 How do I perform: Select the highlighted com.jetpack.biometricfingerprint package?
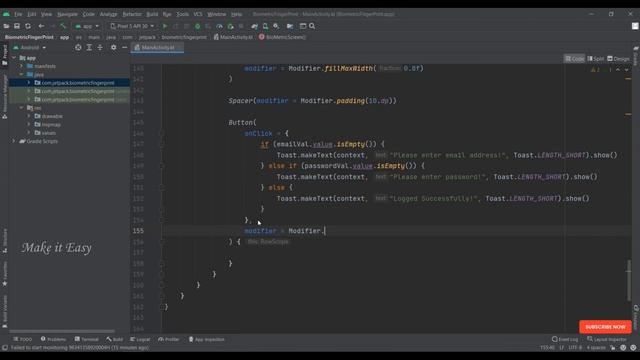point(78,83)
